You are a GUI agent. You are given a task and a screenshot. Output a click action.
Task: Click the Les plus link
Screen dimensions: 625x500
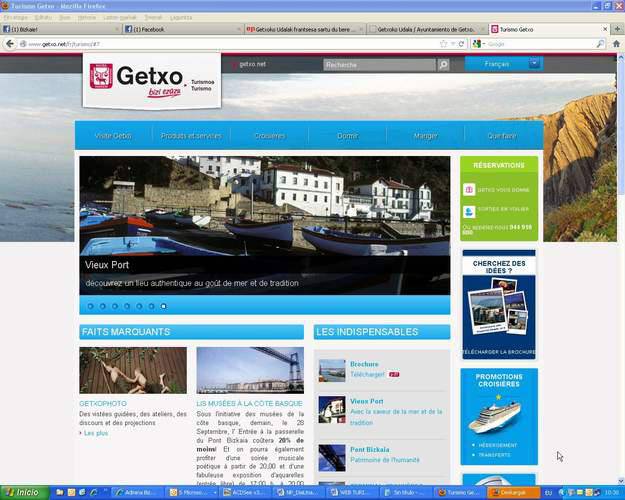tap(96, 433)
